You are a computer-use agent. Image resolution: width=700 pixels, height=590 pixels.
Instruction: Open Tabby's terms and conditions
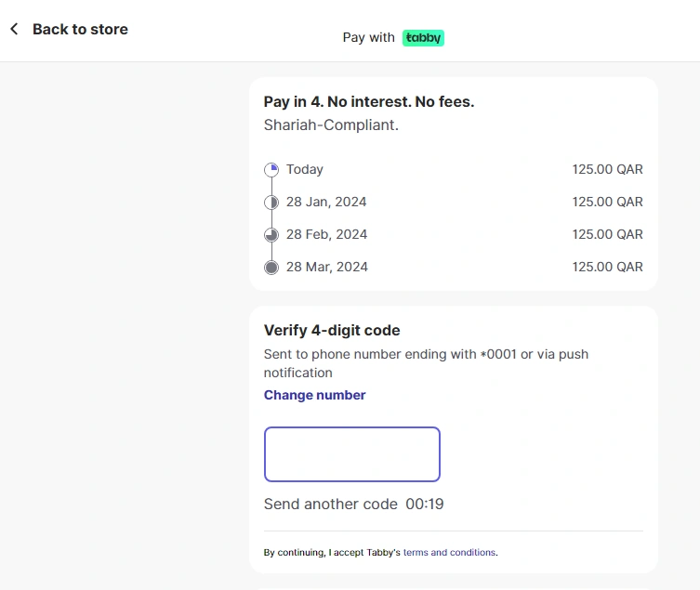(x=450, y=553)
